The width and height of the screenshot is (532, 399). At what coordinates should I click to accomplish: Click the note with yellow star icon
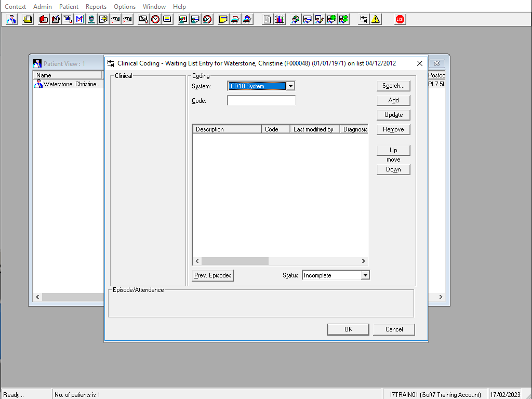[x=103, y=19]
